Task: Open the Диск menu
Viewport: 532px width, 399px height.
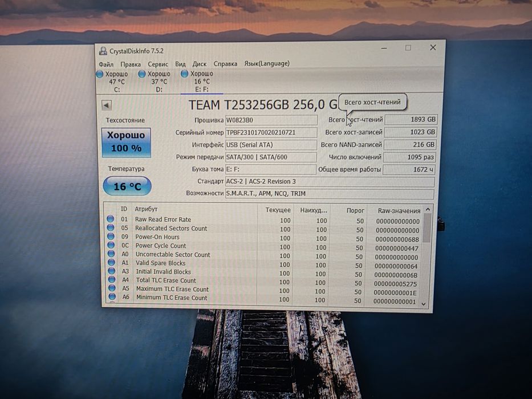Action: (x=200, y=64)
